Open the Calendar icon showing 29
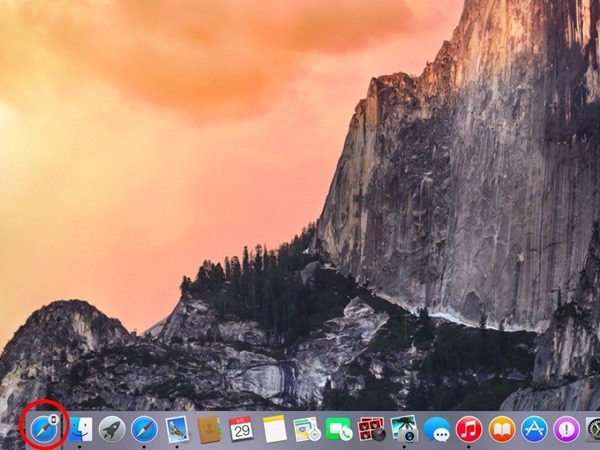The height and width of the screenshot is (450, 600). coord(241,429)
